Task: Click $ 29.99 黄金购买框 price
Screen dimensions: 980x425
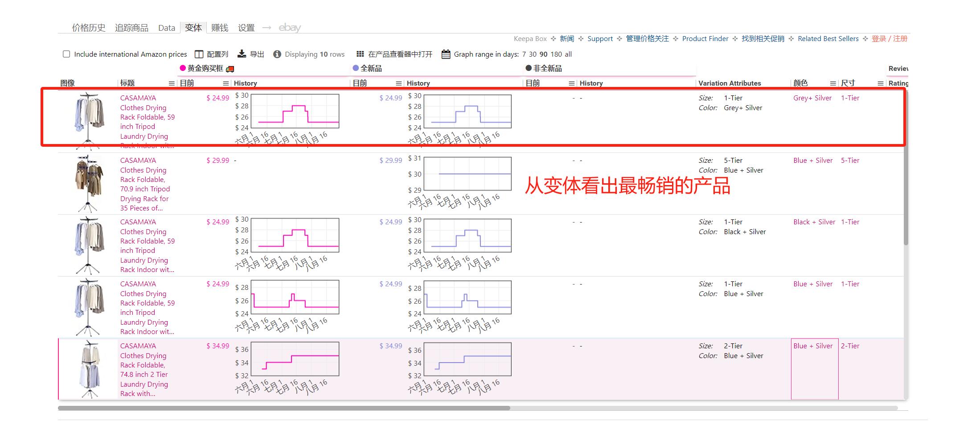Action: click(217, 161)
